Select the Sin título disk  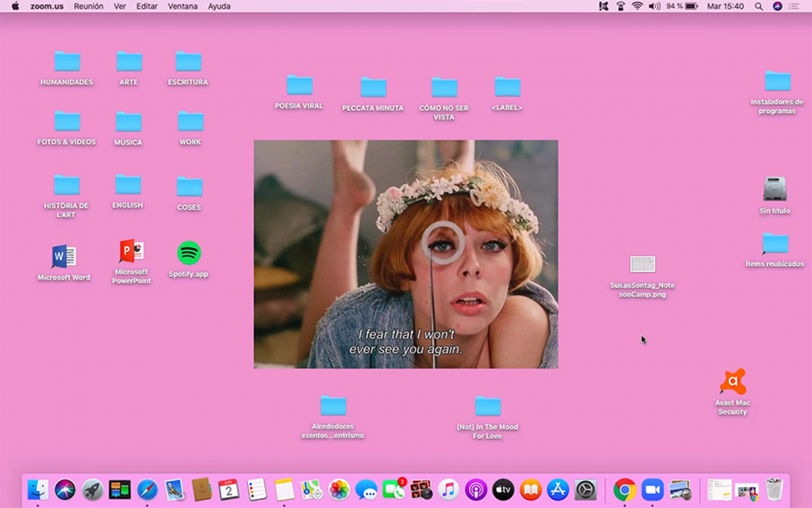775,195
